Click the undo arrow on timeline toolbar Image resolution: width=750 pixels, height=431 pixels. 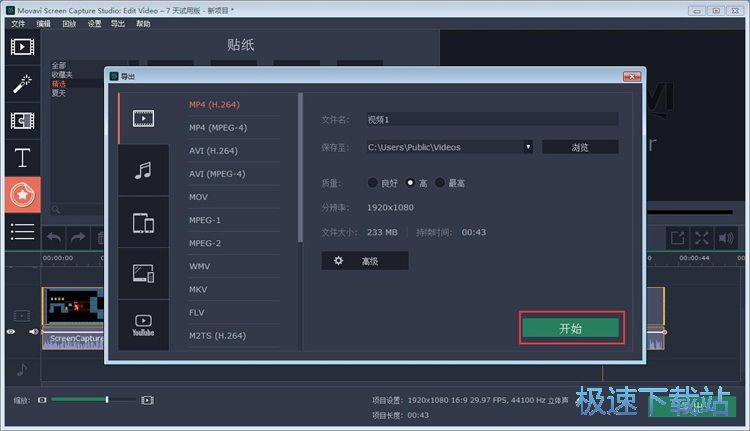click(54, 237)
